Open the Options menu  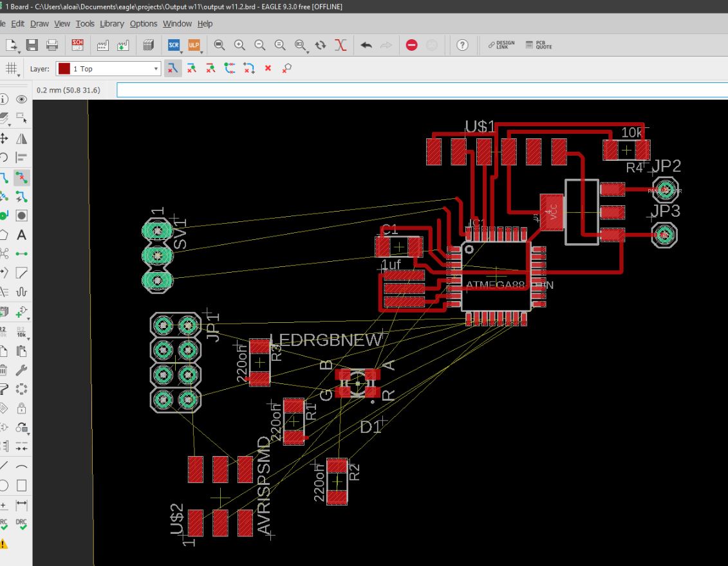(144, 24)
